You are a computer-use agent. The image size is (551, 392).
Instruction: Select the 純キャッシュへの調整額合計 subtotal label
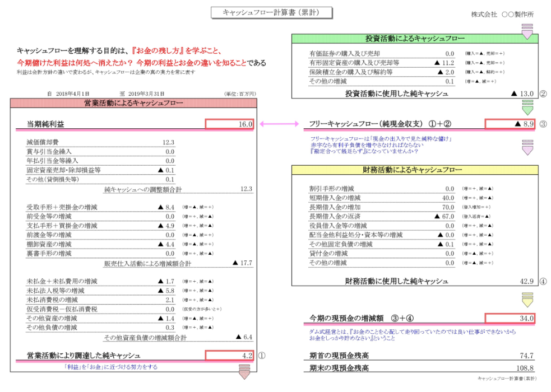coord(143,189)
